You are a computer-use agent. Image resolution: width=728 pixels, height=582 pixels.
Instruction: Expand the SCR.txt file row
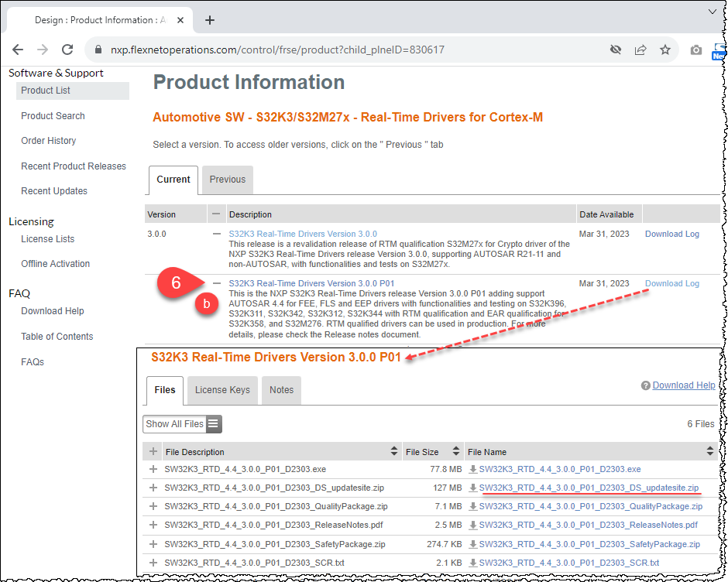153,563
